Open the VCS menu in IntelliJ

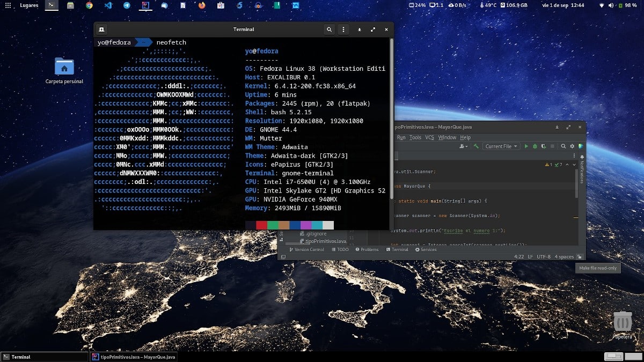[x=430, y=137]
